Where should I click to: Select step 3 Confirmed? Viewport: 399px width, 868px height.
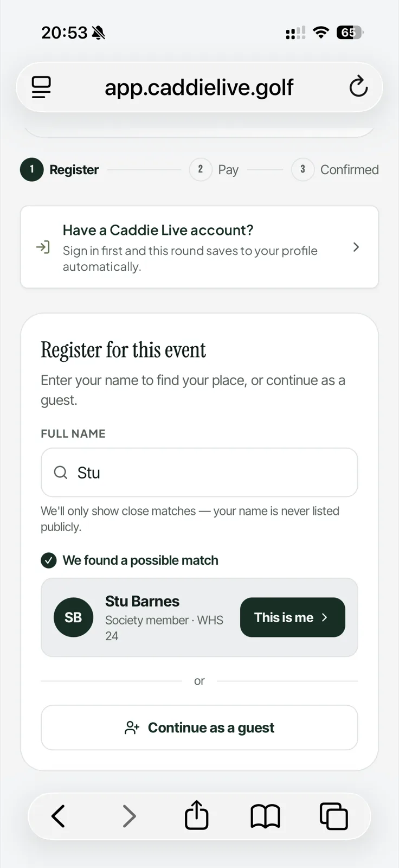(335, 170)
